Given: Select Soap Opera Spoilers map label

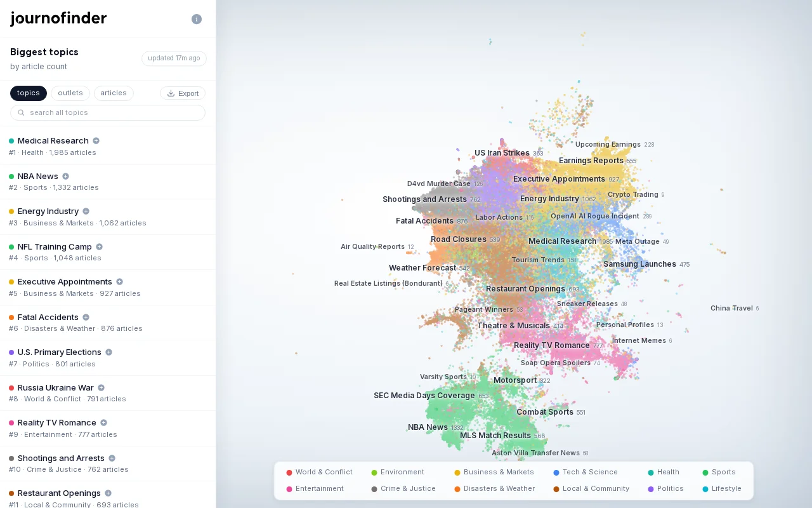Looking at the screenshot, I should [x=556, y=363].
